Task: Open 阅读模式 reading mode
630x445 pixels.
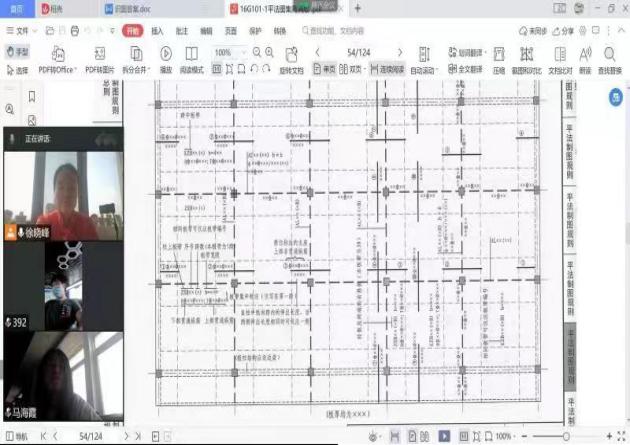Action: click(189, 53)
